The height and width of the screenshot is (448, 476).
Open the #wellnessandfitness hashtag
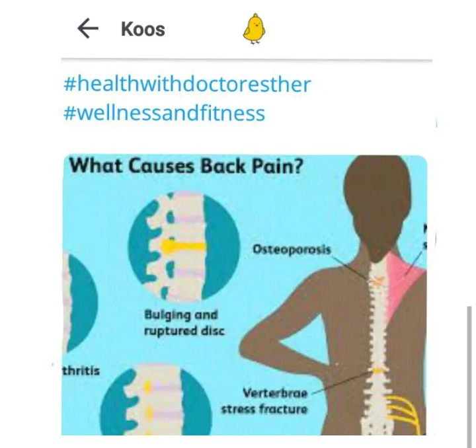[x=164, y=113]
